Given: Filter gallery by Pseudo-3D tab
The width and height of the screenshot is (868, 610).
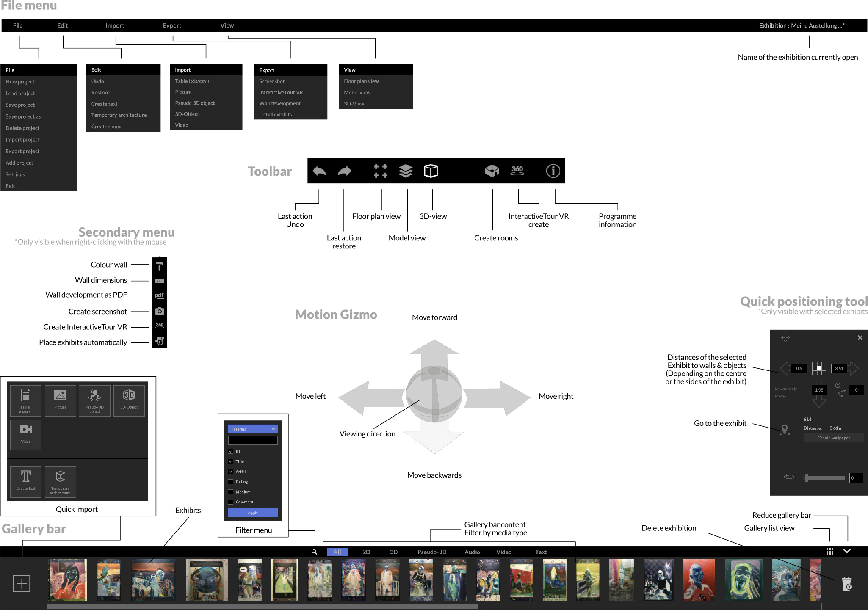Looking at the screenshot, I should pos(432,552).
